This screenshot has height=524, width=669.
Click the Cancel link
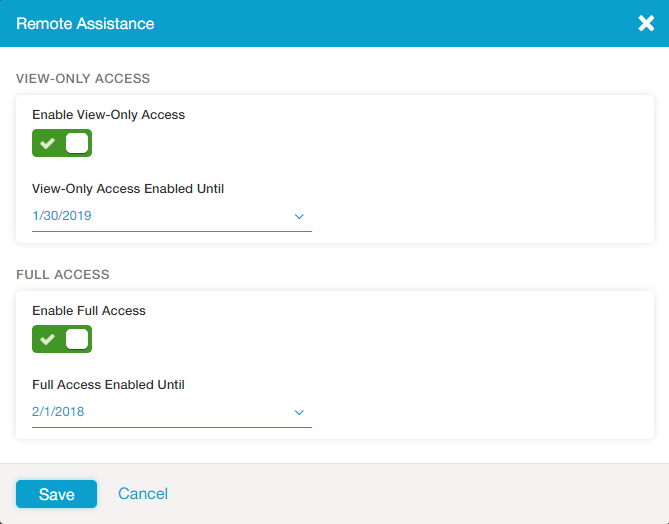143,494
